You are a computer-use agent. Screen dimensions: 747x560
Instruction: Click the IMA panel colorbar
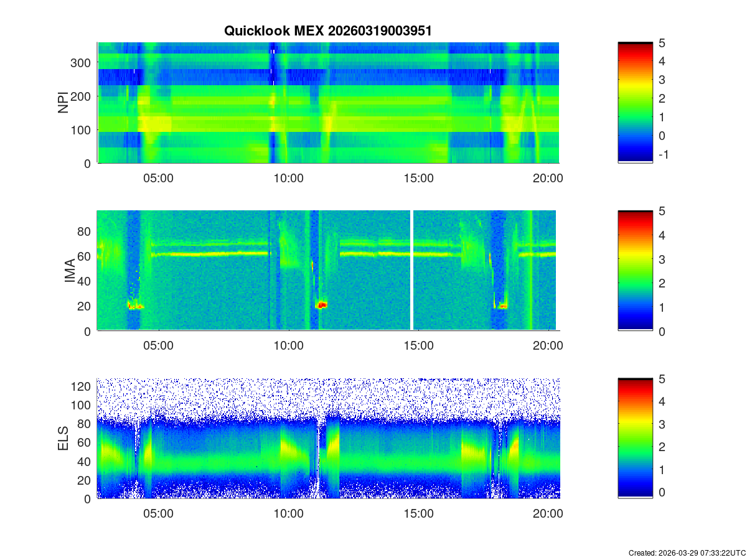coord(635,270)
